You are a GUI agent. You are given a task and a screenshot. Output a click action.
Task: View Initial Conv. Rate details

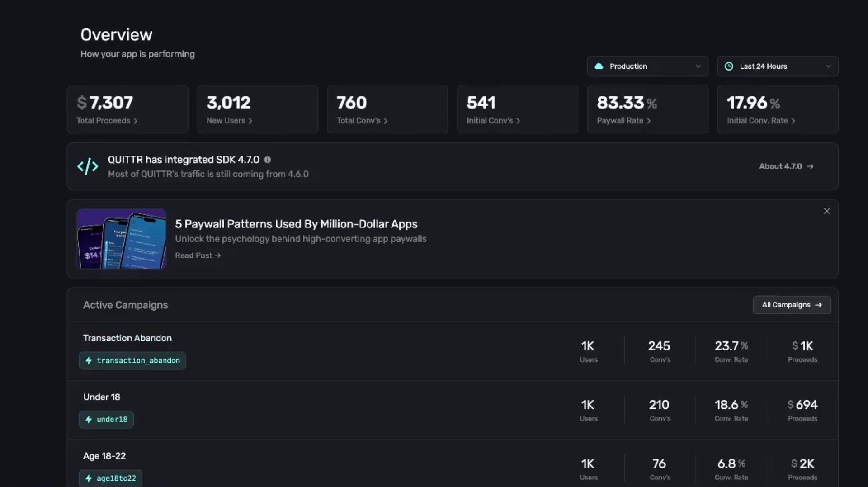pyautogui.click(x=761, y=121)
